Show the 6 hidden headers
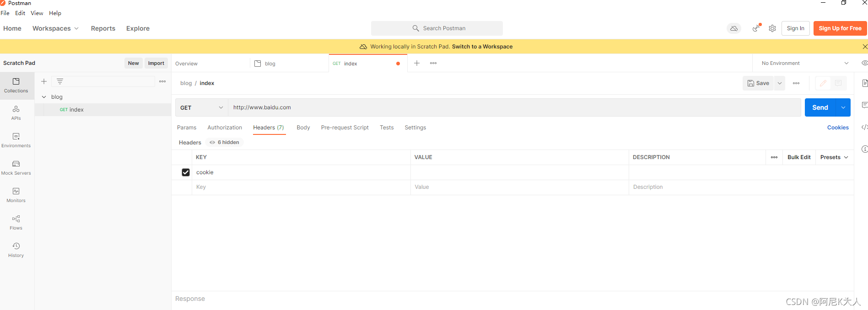The height and width of the screenshot is (310, 868). point(225,142)
